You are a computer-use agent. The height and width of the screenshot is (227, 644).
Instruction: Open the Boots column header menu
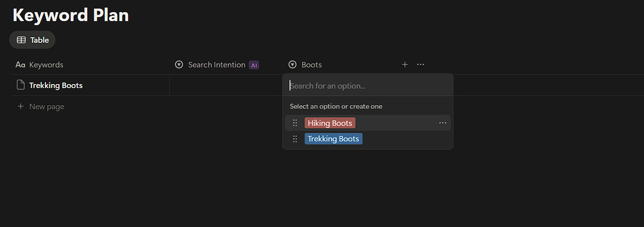click(x=312, y=65)
